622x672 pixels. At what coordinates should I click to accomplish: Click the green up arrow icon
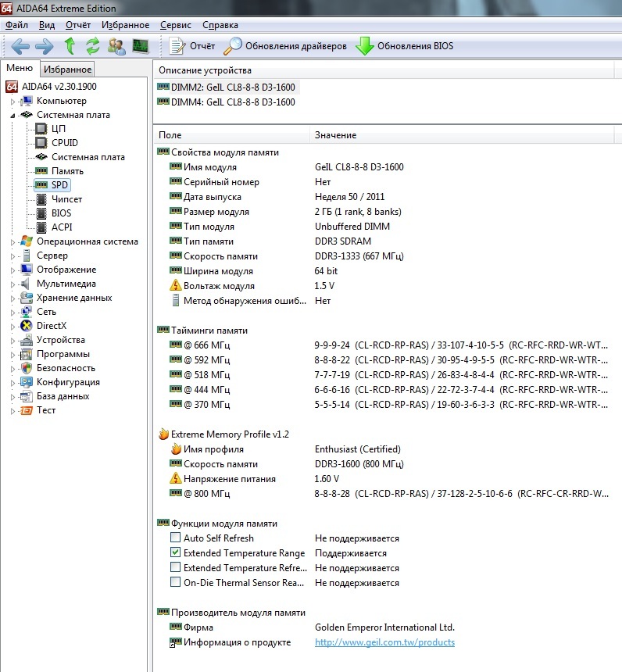[x=70, y=46]
